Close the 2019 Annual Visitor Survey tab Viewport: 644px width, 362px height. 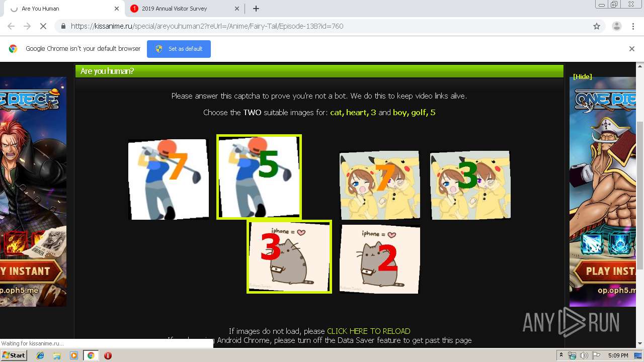(x=237, y=9)
